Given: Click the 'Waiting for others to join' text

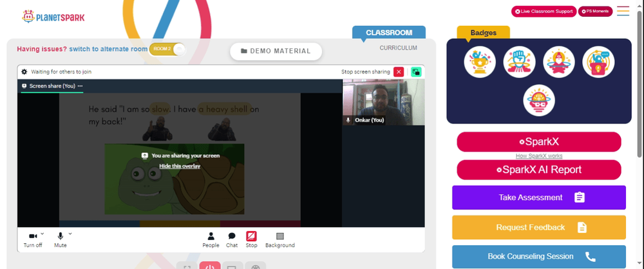Looking at the screenshot, I should point(61,72).
